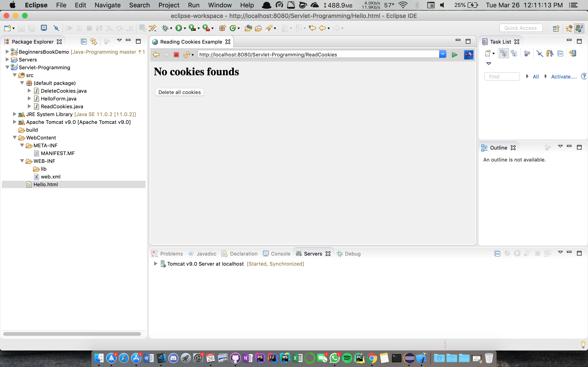
Task: Click Go to URL green arrow
Action: [454, 55]
